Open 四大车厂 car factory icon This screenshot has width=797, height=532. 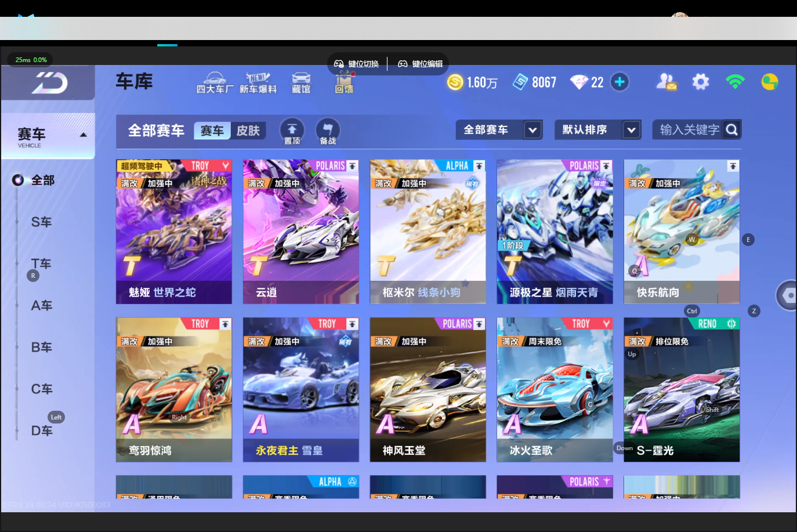pyautogui.click(x=215, y=82)
